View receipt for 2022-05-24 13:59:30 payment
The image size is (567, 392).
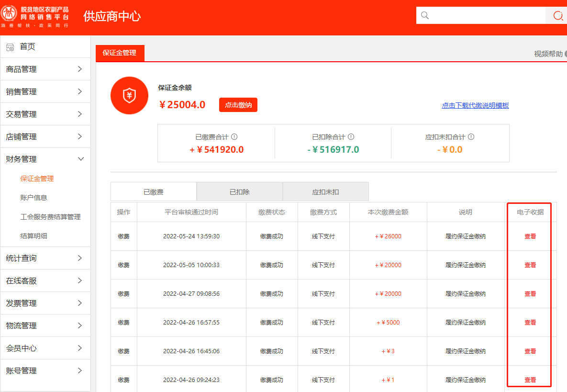tap(530, 236)
